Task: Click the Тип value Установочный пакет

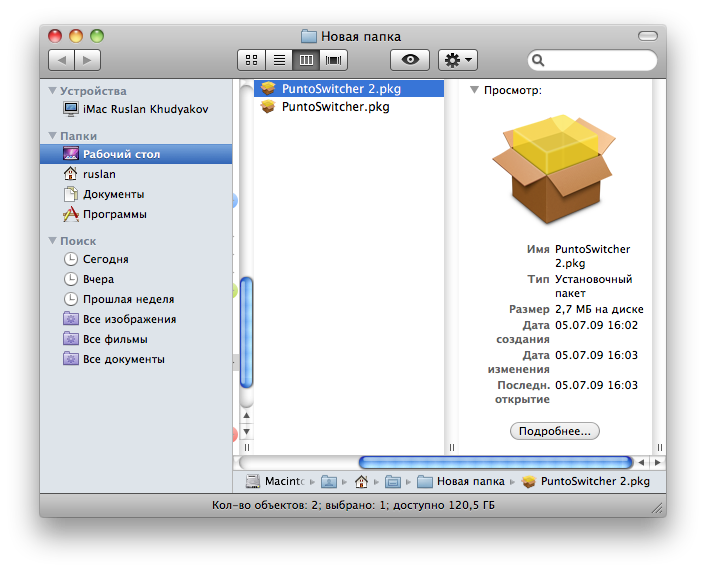Action: (593, 286)
